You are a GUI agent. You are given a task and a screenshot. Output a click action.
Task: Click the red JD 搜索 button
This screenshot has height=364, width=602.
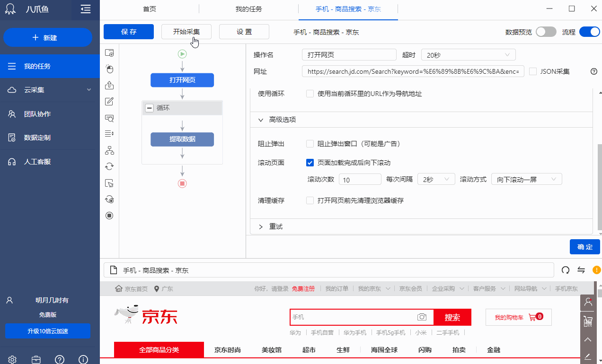pyautogui.click(x=452, y=317)
